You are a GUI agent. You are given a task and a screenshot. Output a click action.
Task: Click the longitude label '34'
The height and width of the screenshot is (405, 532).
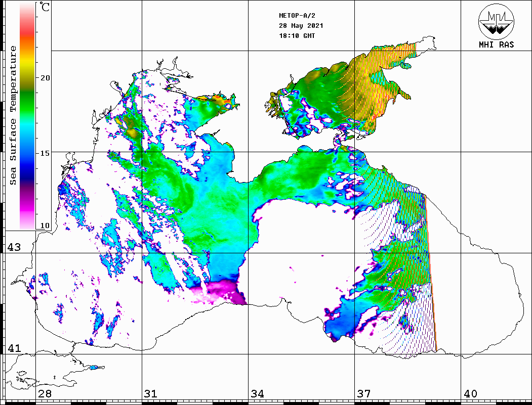click(x=257, y=394)
